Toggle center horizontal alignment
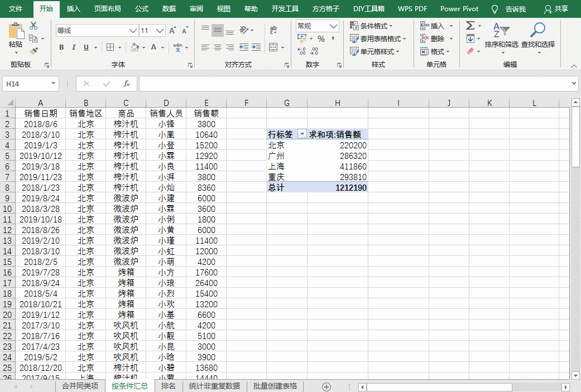This screenshot has height=392, width=581. 218,47
